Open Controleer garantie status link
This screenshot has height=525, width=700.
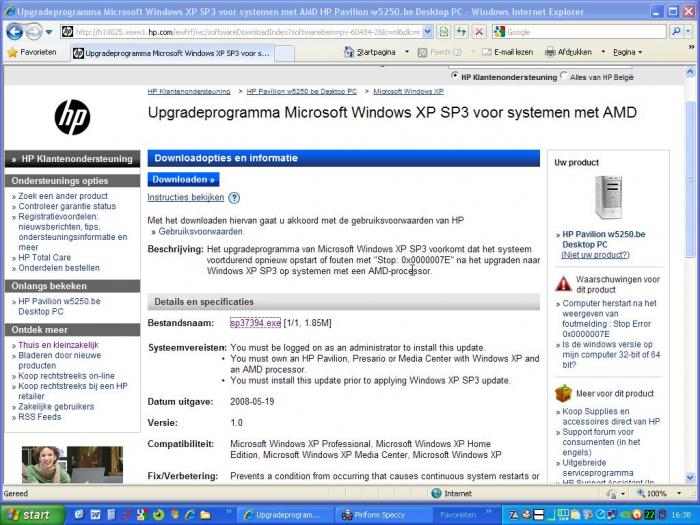[x=67, y=206]
